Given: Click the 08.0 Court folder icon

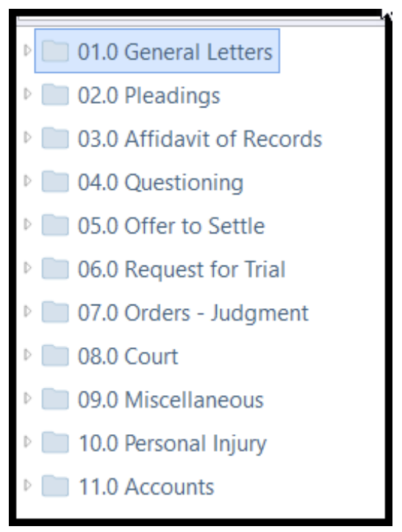Looking at the screenshot, I should click(x=55, y=355).
